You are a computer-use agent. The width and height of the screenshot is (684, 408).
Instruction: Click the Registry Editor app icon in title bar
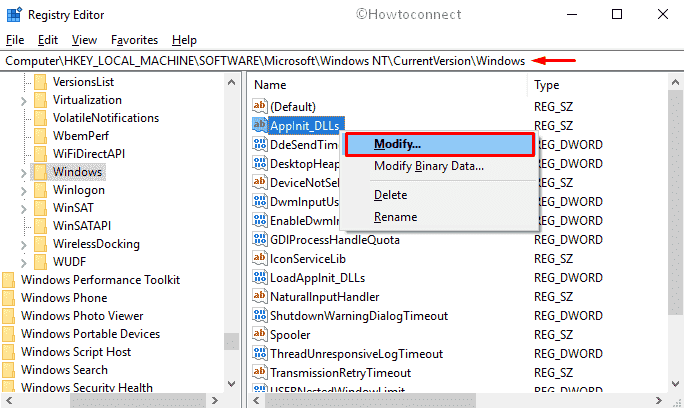coord(14,14)
